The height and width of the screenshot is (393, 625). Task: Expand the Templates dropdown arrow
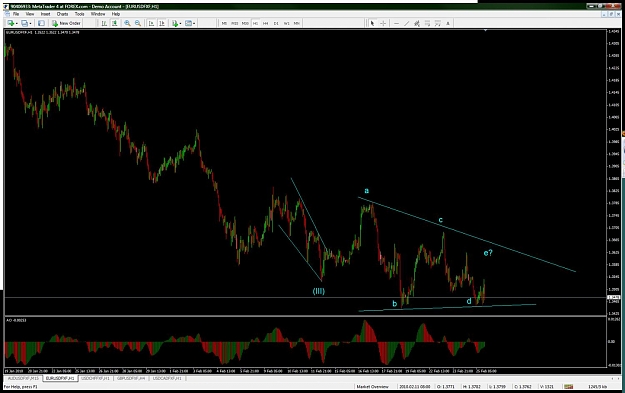pos(194,24)
